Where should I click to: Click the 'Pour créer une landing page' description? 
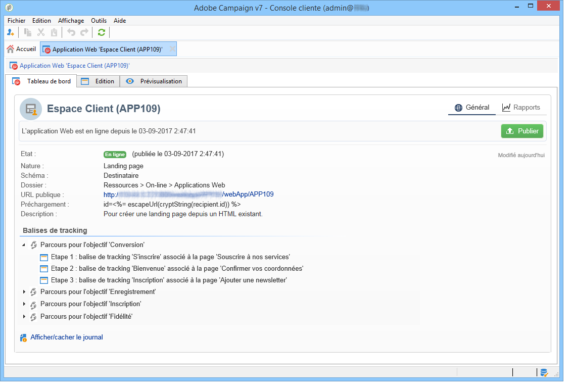pos(183,214)
